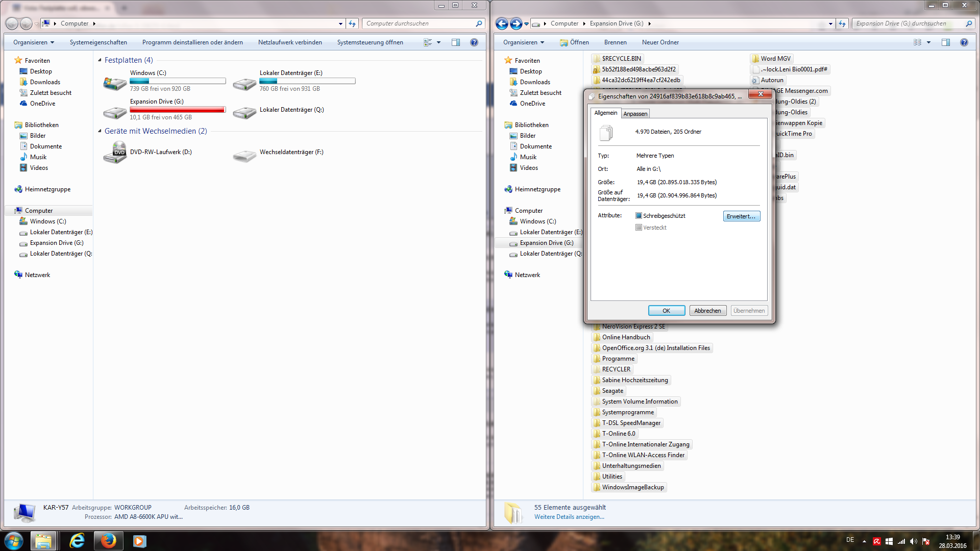This screenshot has width=980, height=551.
Task: Select the DVD-RW-Laufwerk (D:) drive icon
Action: tap(115, 153)
